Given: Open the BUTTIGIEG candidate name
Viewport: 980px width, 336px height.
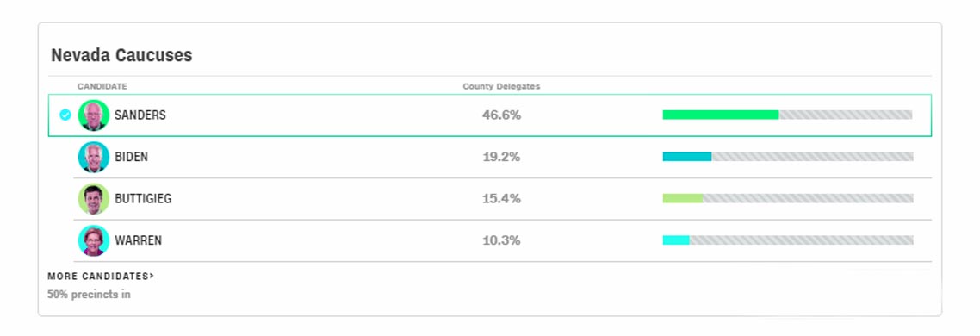Looking at the screenshot, I should click(x=143, y=199).
